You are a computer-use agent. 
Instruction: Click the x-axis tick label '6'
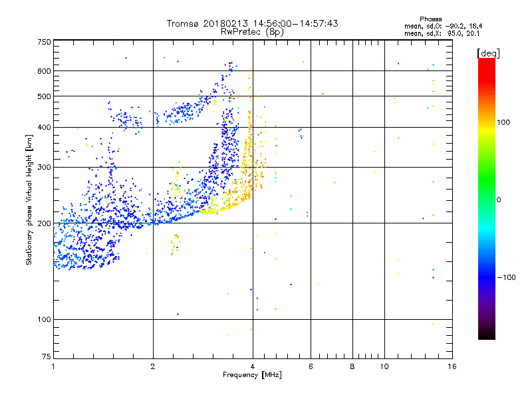(311, 366)
